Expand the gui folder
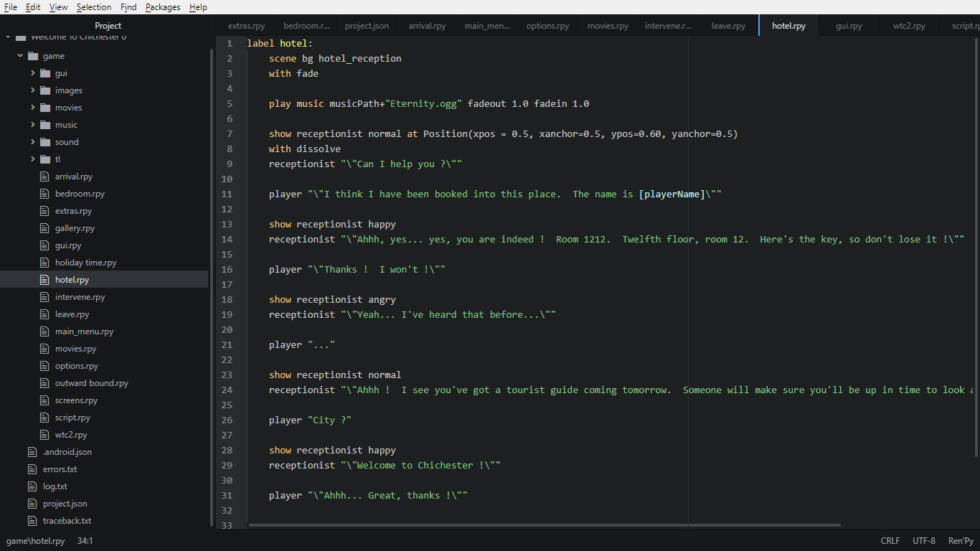The image size is (980, 551). pyautogui.click(x=32, y=72)
